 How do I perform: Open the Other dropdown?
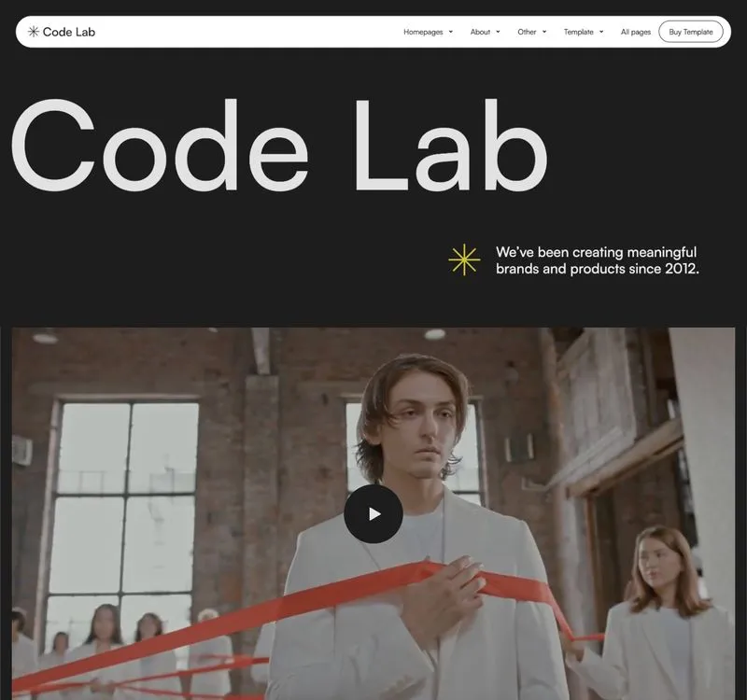(x=531, y=32)
